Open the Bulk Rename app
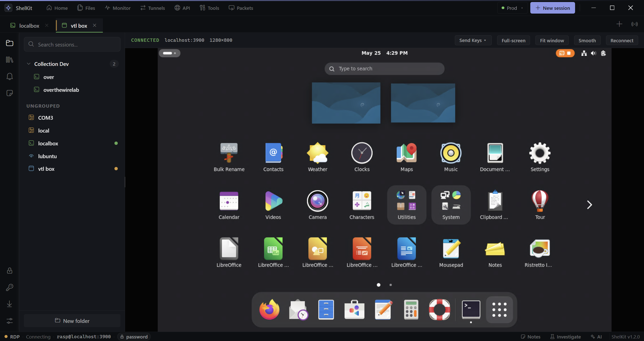Image resolution: width=644 pixels, height=341 pixels. tap(229, 157)
